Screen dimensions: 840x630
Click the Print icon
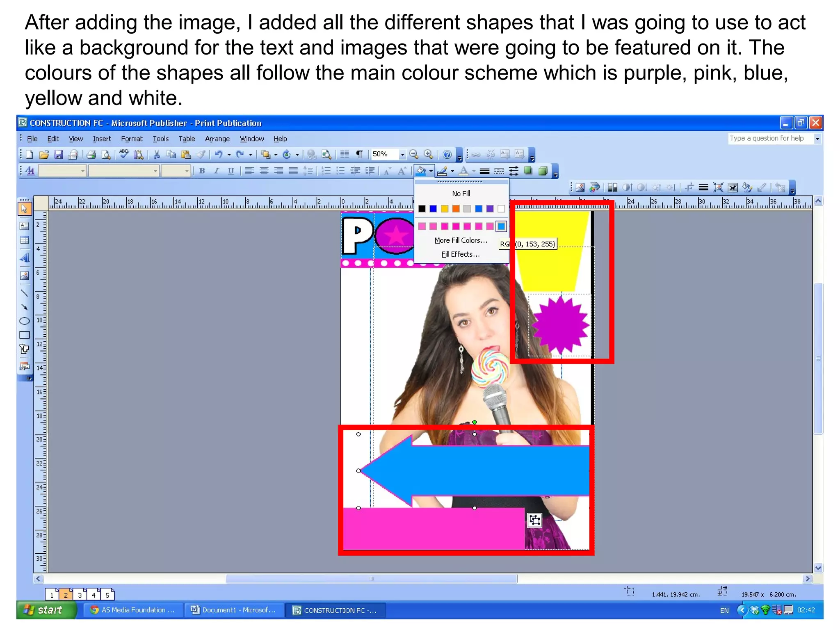[91, 155]
